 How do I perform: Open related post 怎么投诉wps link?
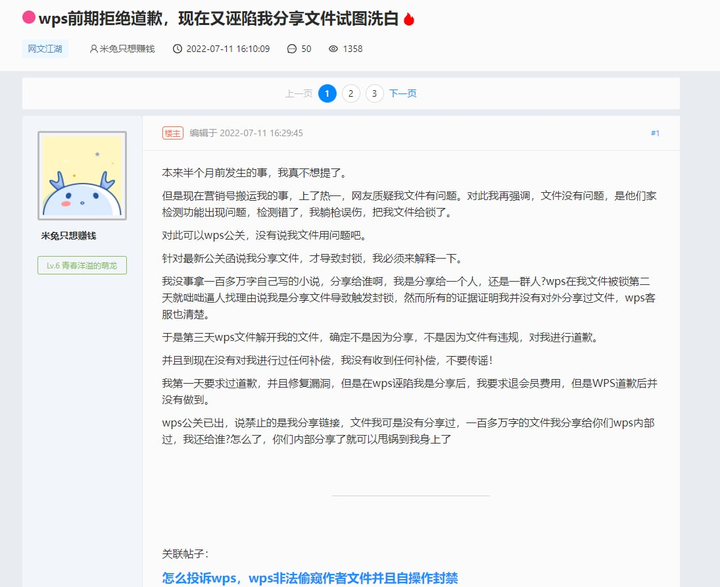click(x=310, y=578)
